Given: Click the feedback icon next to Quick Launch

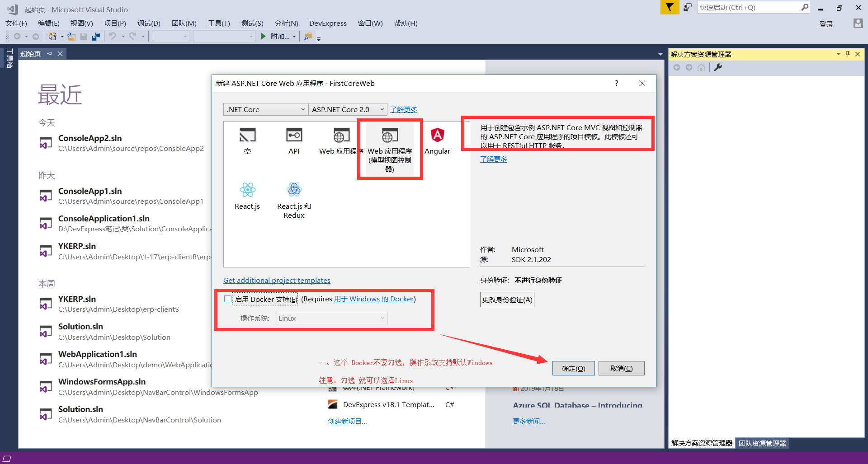Looking at the screenshot, I should coord(688,7).
